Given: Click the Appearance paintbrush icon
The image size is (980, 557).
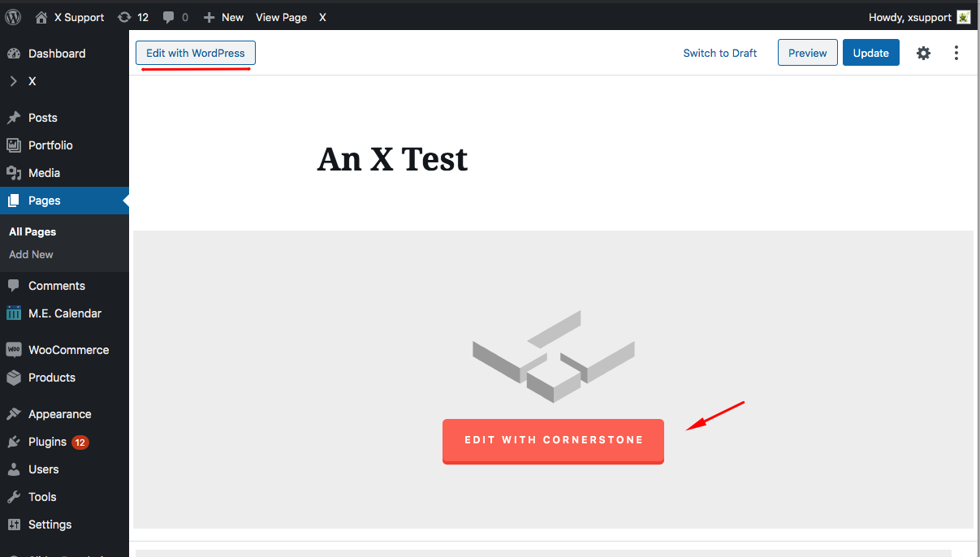Looking at the screenshot, I should click(x=14, y=414).
